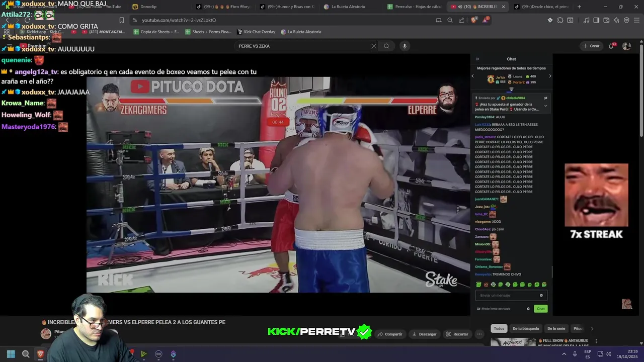Open the emoji picker in chat input
Screen dimensions: 644x362
541,295
